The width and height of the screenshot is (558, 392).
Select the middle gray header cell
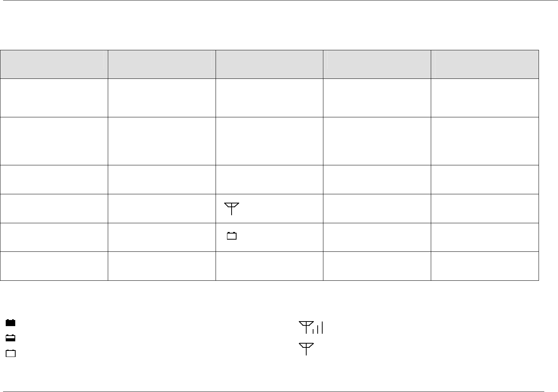tap(269, 64)
